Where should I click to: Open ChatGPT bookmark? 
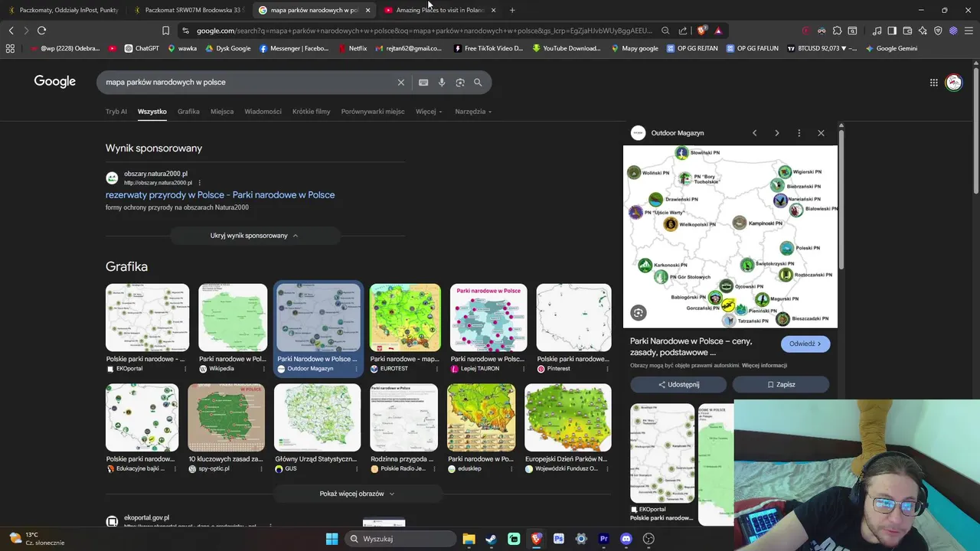coord(142,48)
